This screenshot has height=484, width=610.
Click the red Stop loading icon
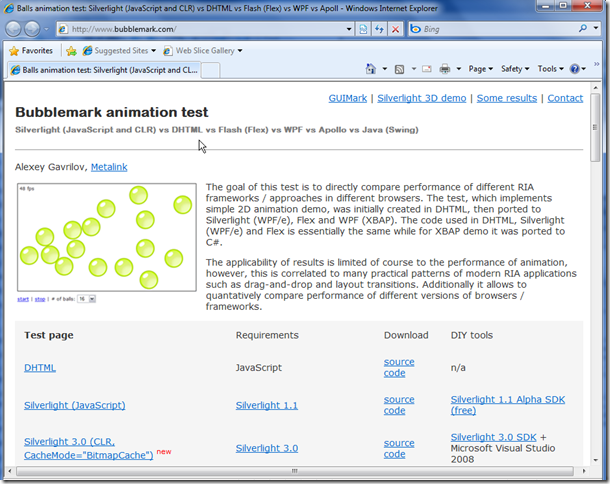[x=395, y=29]
